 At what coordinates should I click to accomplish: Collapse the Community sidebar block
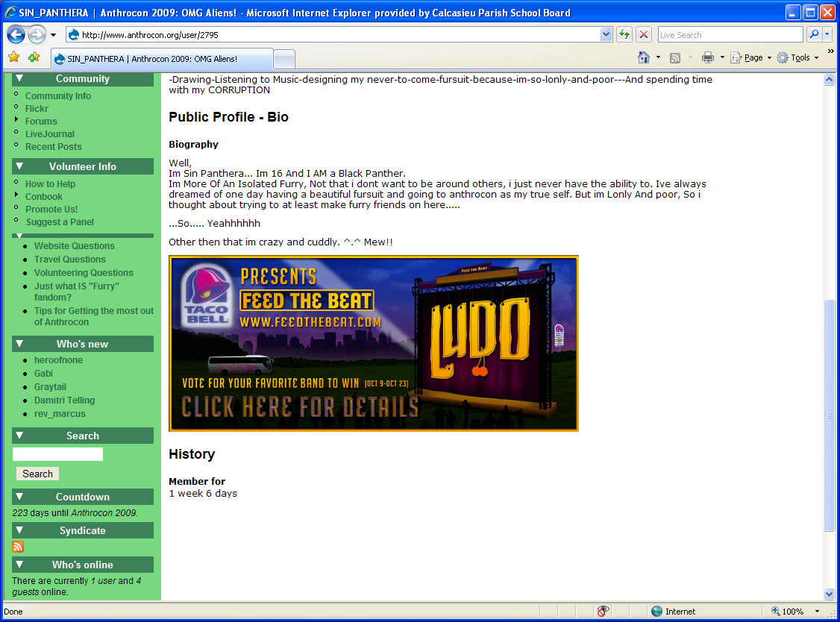(x=20, y=78)
